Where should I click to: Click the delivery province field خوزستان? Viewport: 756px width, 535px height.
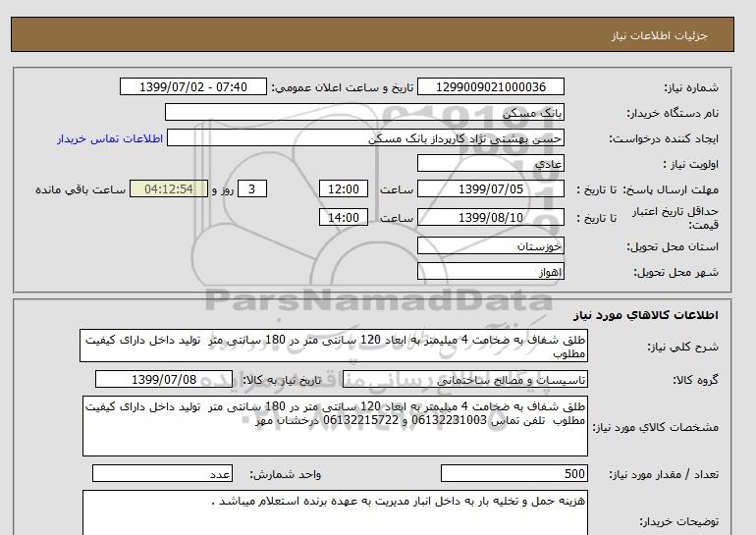[x=503, y=246]
